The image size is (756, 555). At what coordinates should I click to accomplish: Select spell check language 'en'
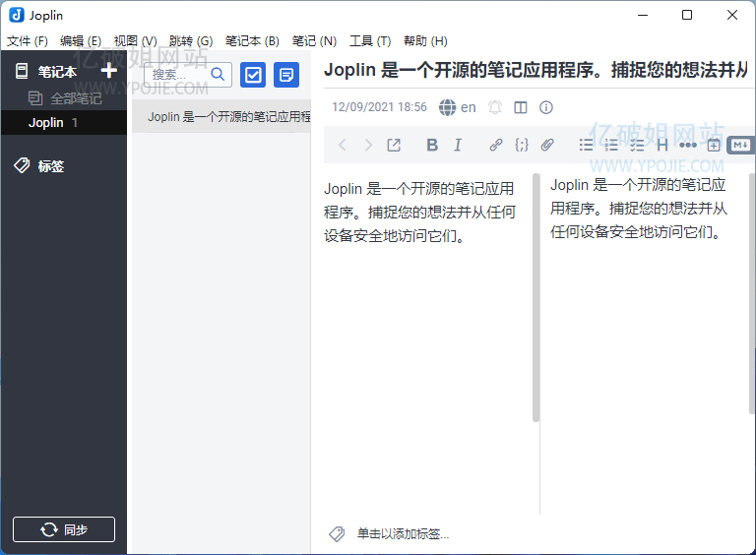458,107
